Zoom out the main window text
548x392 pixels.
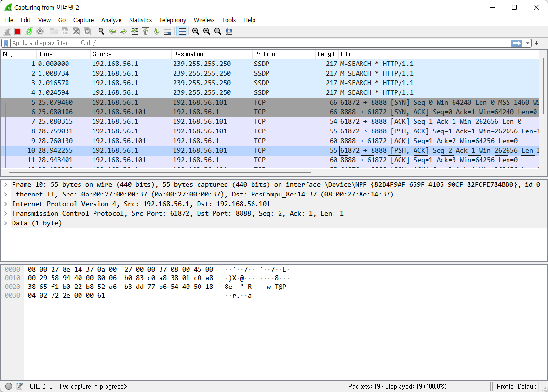point(207,31)
